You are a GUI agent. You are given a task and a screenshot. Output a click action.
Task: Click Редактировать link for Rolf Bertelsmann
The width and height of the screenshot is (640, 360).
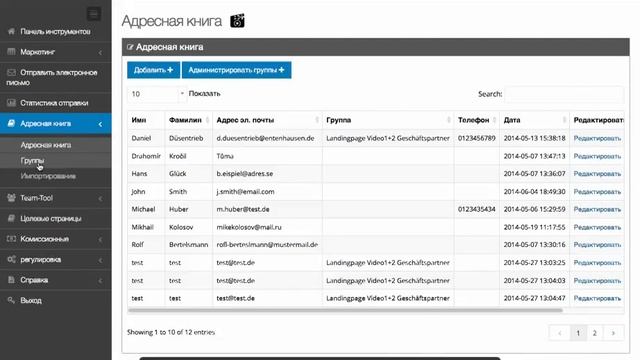(597, 245)
